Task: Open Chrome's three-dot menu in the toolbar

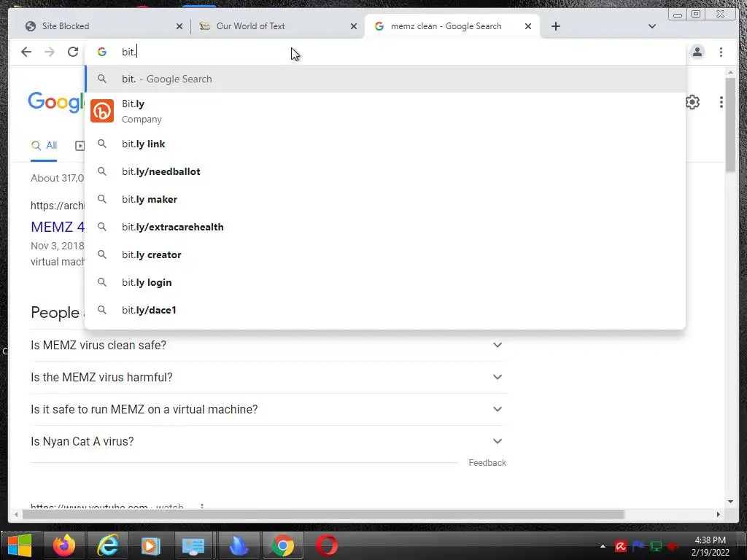Action: (x=721, y=52)
